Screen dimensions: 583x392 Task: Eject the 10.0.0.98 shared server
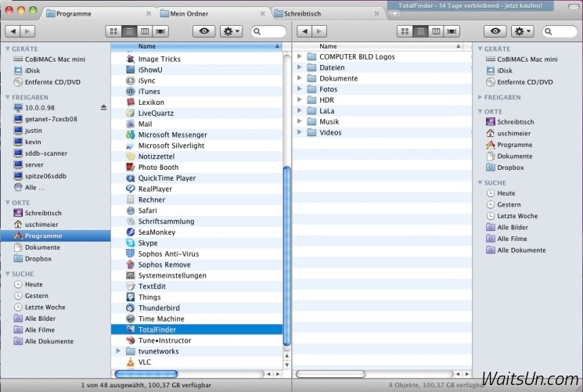(103, 107)
